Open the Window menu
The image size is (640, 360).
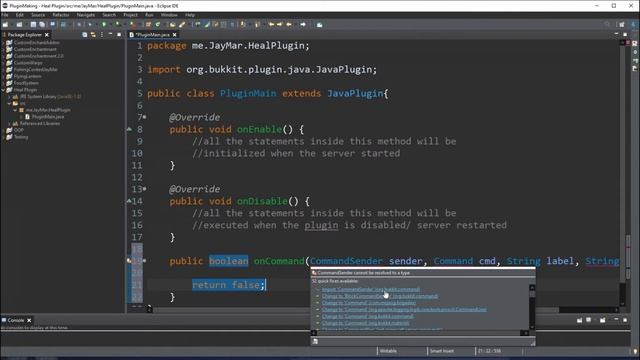[x=169, y=15]
